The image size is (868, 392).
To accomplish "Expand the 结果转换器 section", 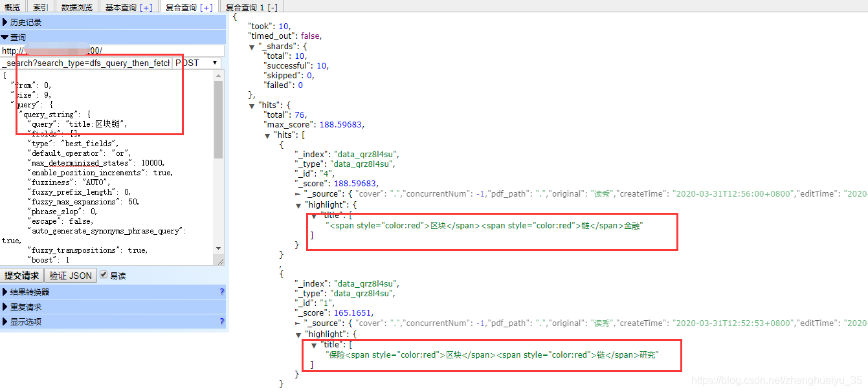I will coord(113,292).
